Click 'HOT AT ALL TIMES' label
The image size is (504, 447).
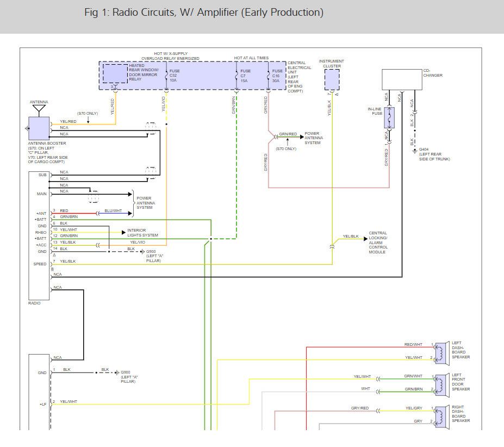point(251,58)
